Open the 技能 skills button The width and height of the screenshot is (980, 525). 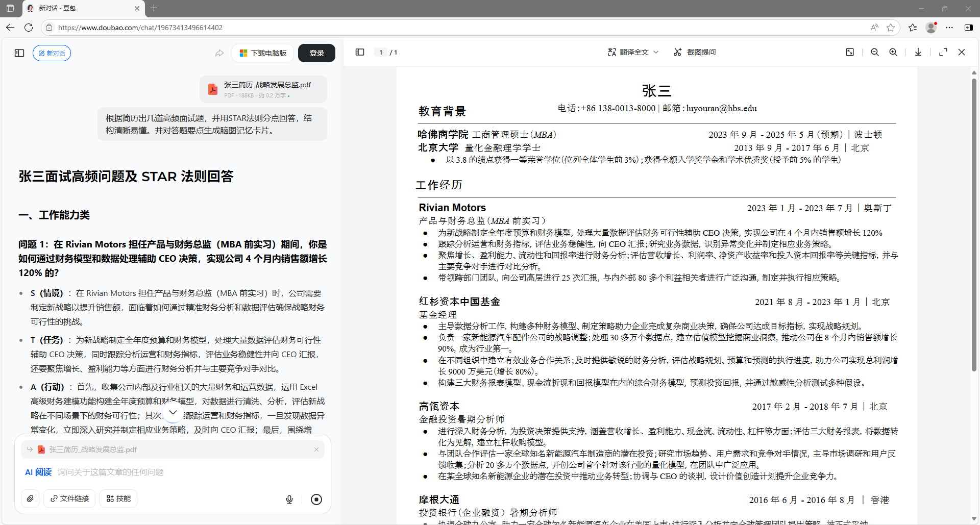(118, 498)
